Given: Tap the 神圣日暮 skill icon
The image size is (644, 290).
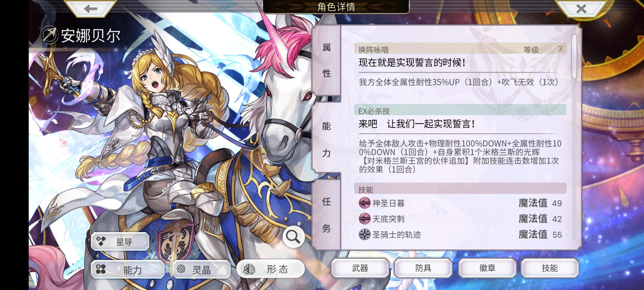Looking at the screenshot, I should (365, 203).
